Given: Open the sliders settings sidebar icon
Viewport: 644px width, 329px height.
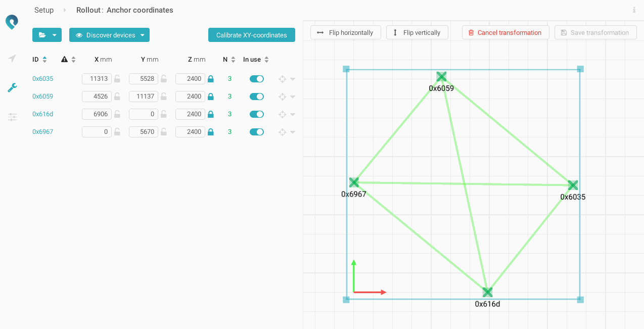Looking at the screenshot, I should point(12,117).
